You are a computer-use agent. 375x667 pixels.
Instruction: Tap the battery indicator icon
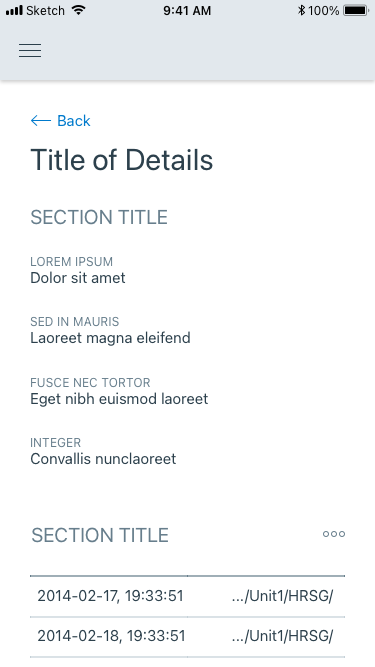[355, 10]
